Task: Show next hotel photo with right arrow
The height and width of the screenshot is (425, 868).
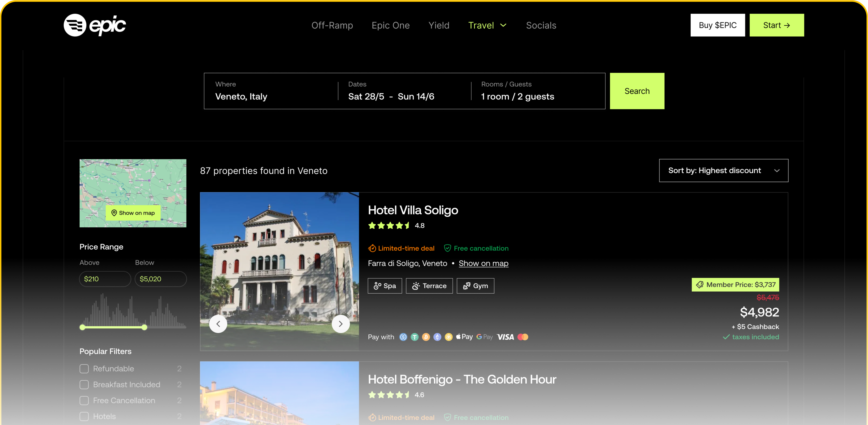Action: [x=340, y=324]
